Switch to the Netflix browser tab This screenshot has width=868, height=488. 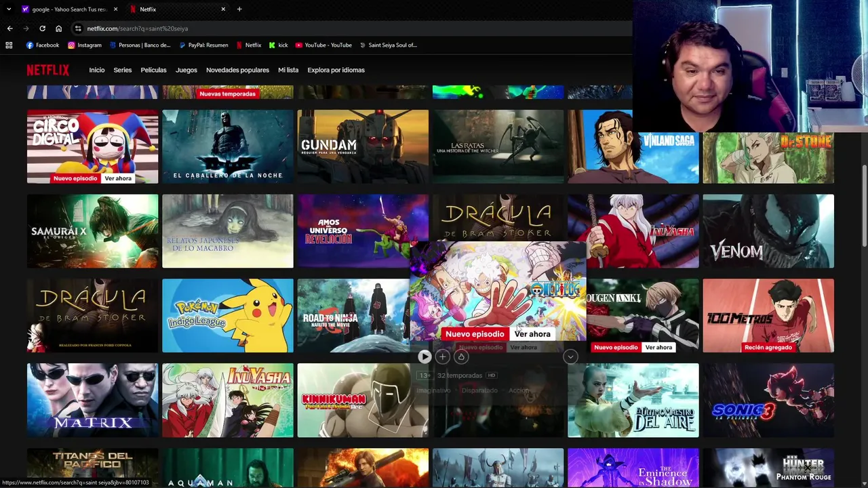click(x=178, y=9)
